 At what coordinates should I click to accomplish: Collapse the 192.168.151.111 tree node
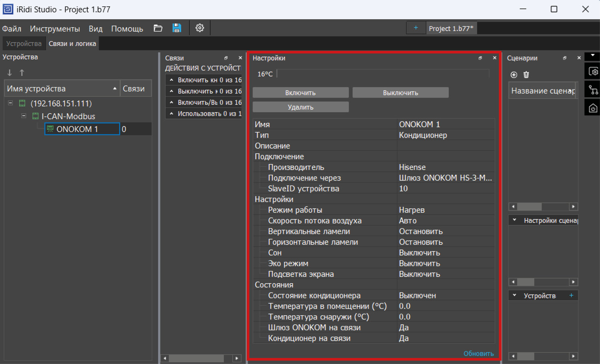coord(10,103)
